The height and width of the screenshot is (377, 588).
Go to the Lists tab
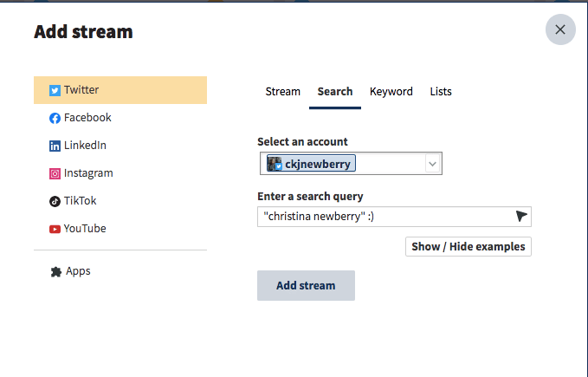point(441,91)
